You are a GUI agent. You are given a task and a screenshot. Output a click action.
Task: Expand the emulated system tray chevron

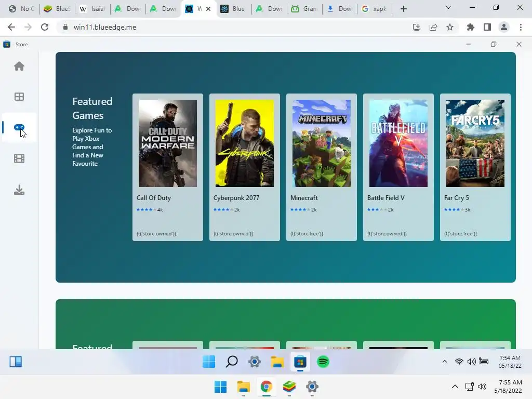445,362
